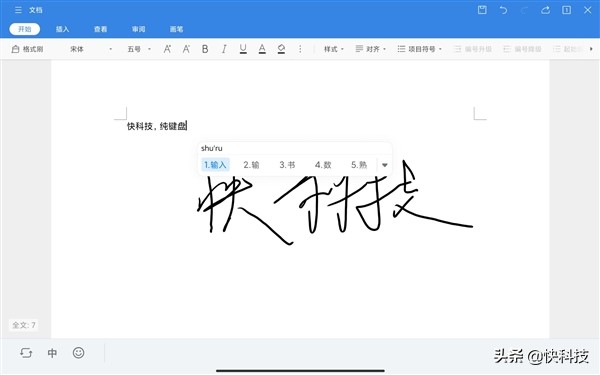The height and width of the screenshot is (375, 600).
Task: Open the hamburger menu next to 文档
Action: coord(18,10)
